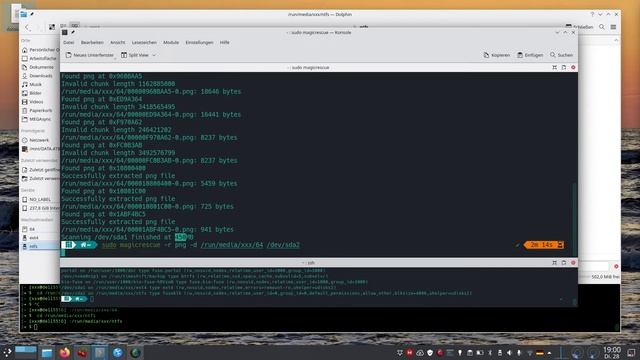Click the Neues Unterfenster toolbar button
This screenshot has height=360, width=640.
pyautogui.click(x=90, y=55)
